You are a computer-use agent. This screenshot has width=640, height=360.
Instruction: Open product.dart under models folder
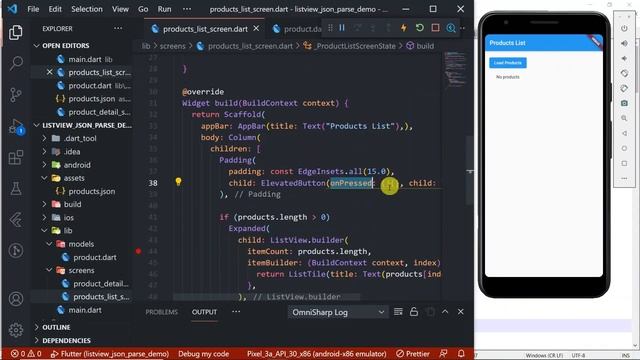click(x=95, y=257)
